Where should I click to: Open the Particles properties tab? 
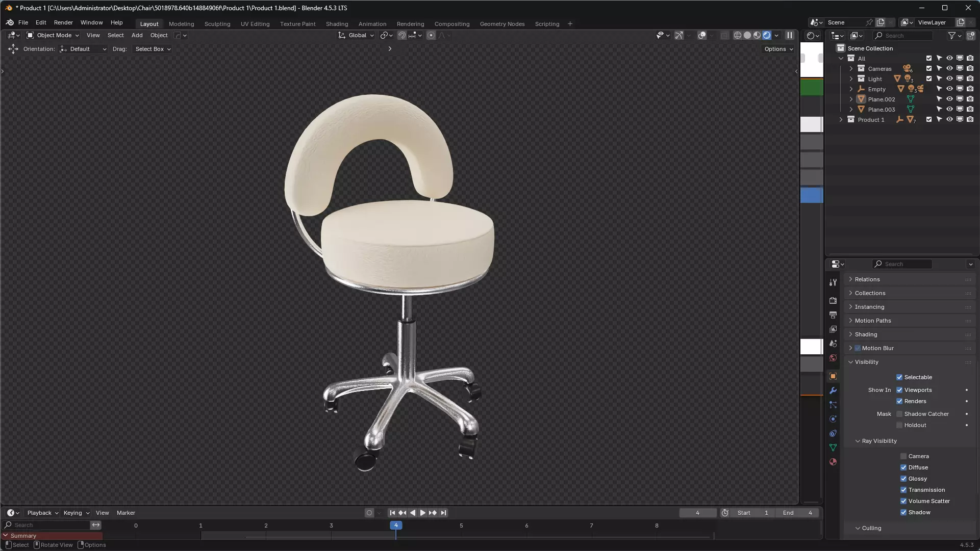833,405
